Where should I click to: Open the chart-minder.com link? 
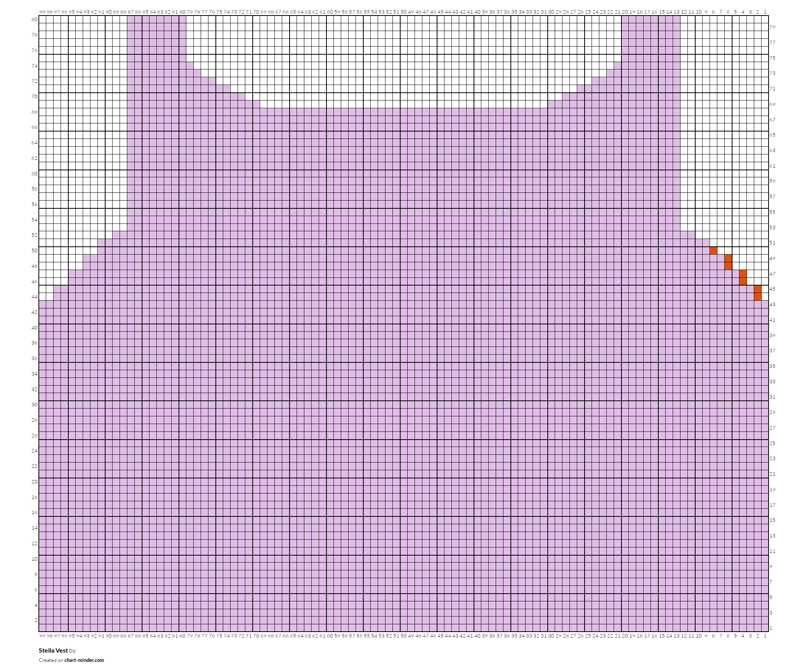pos(84,660)
